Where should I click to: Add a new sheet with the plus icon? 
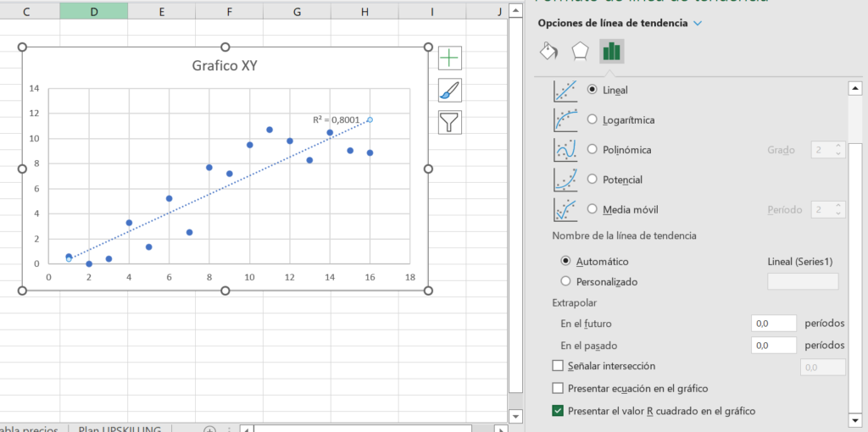209,429
